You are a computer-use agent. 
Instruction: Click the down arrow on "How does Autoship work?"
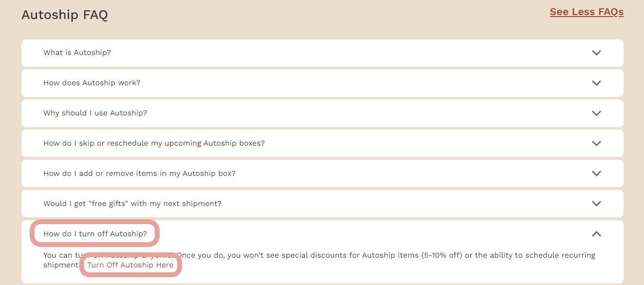pyautogui.click(x=596, y=83)
